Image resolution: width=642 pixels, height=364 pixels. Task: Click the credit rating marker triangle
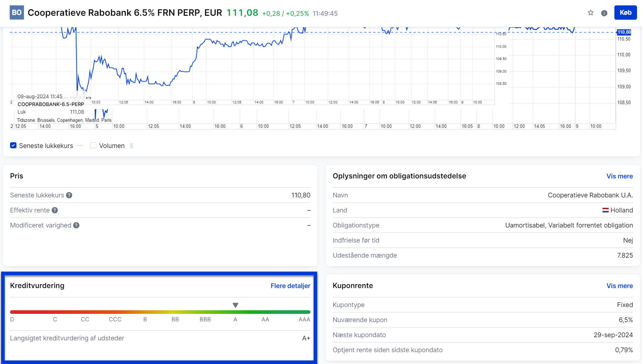pyautogui.click(x=236, y=305)
